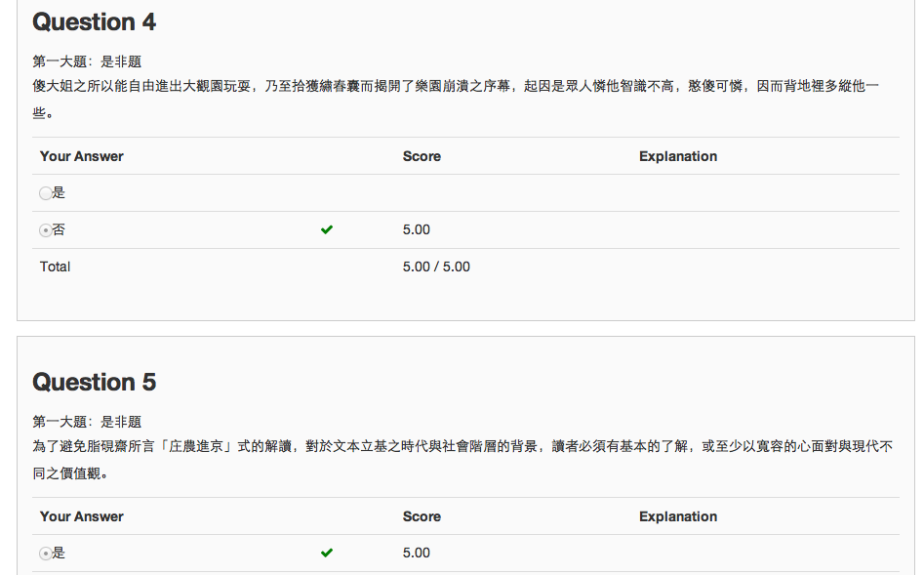Select the 是 radio button in Question 5
The height and width of the screenshot is (575, 924).
[x=46, y=554]
